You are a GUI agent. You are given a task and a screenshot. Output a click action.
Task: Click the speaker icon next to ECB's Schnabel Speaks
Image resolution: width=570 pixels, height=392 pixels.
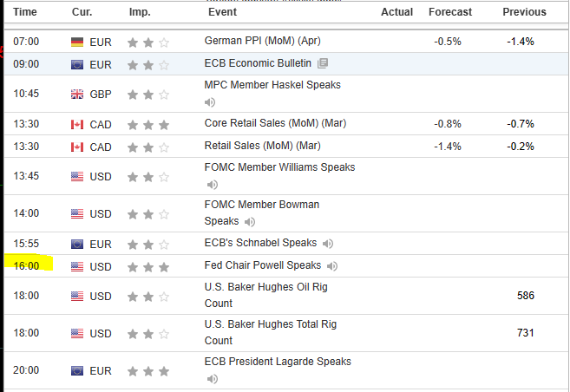click(x=327, y=244)
